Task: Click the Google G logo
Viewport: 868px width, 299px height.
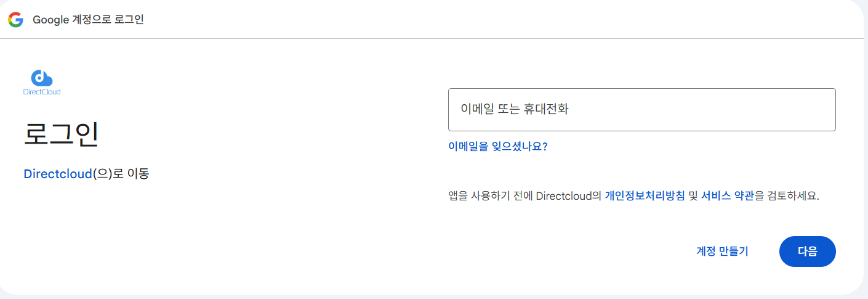Action: (x=15, y=20)
